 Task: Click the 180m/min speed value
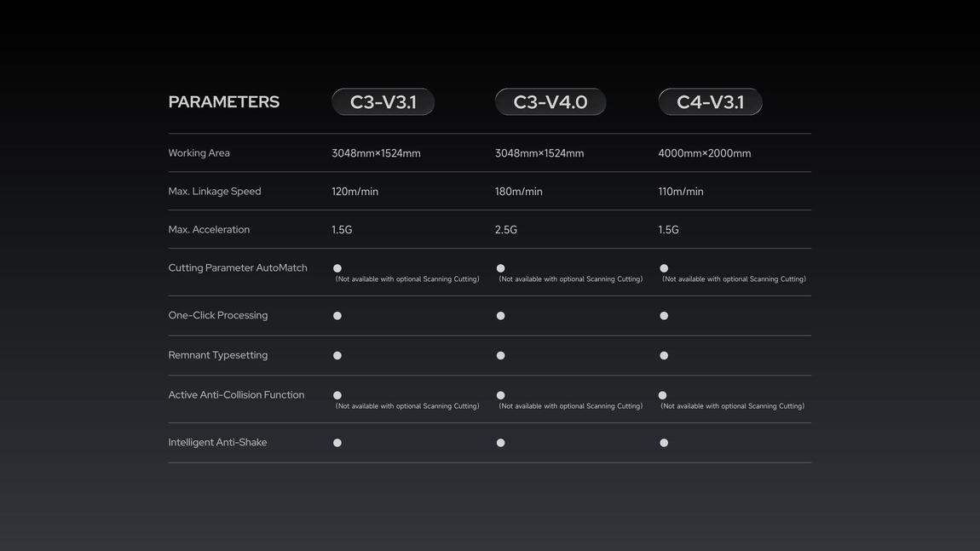tap(519, 191)
